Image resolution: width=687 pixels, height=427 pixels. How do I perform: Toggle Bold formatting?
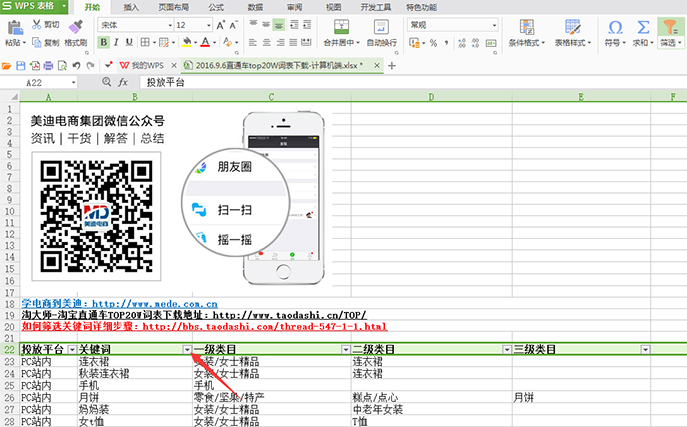pyautogui.click(x=103, y=42)
